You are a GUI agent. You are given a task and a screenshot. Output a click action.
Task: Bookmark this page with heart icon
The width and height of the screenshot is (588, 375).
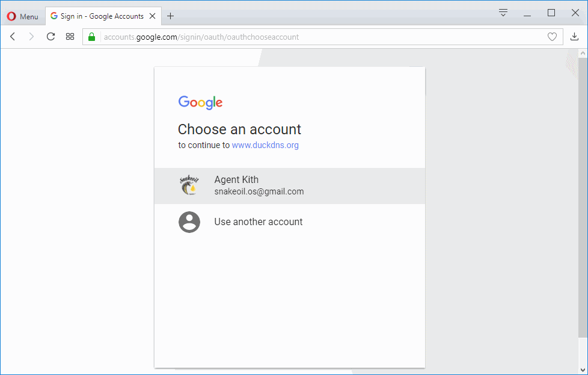point(552,37)
